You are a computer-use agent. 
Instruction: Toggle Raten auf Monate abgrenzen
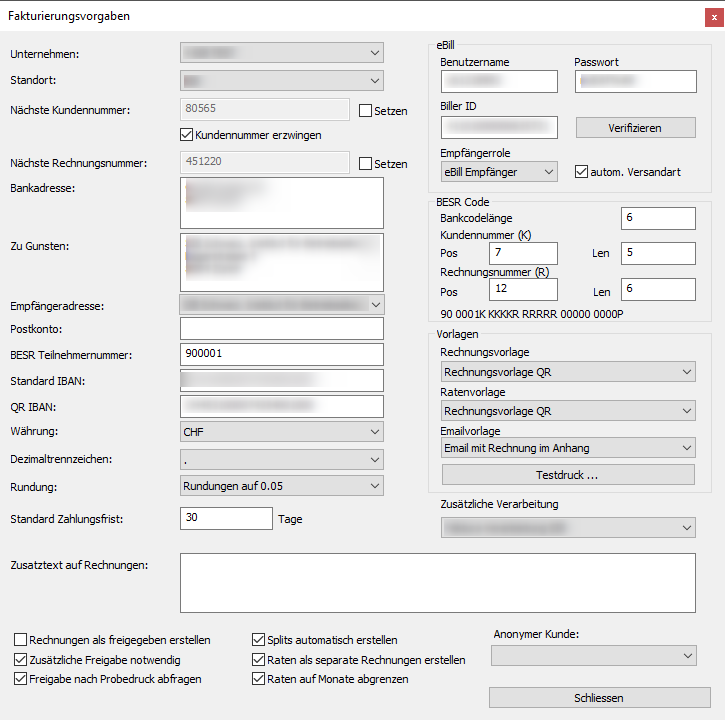259,679
